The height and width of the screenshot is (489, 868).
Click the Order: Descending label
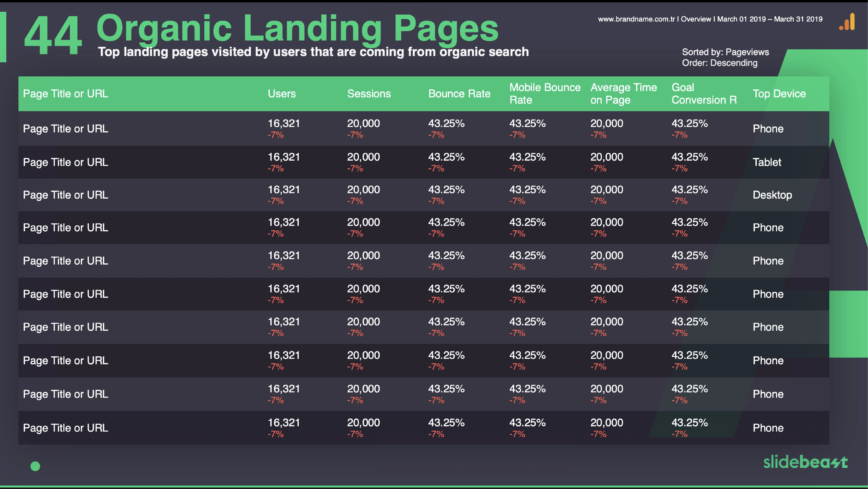pyautogui.click(x=720, y=63)
